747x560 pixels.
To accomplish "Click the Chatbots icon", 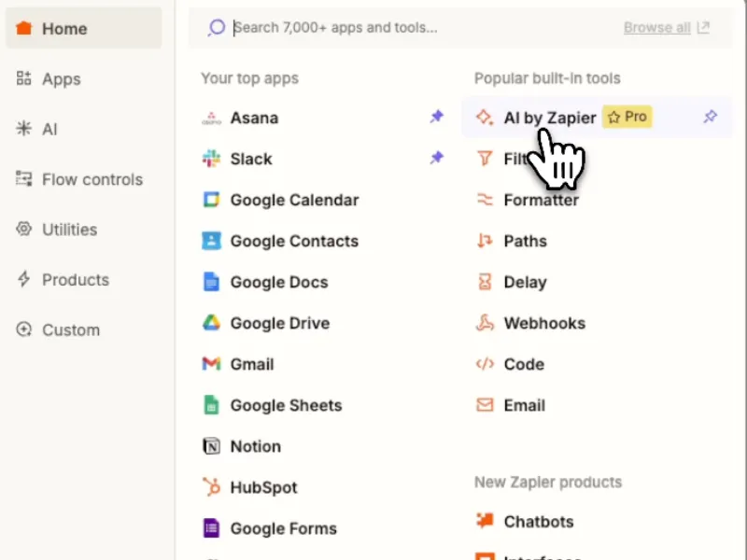I will pos(485,521).
